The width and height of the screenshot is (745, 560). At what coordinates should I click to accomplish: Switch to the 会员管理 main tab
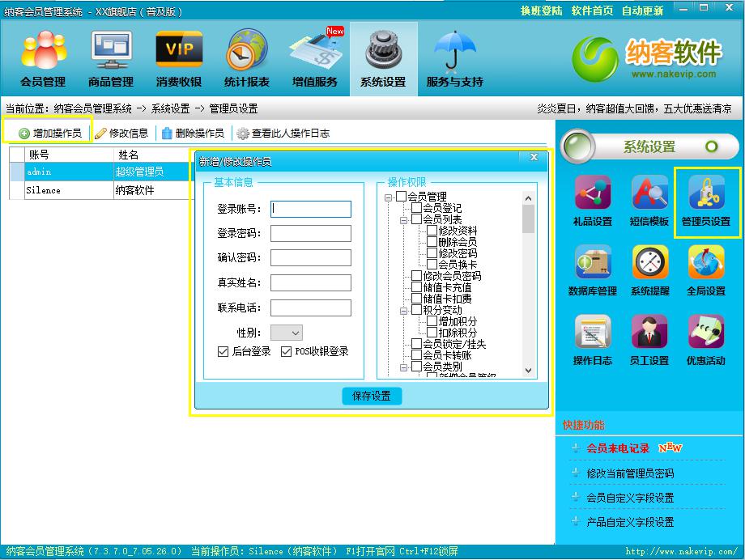(x=43, y=58)
